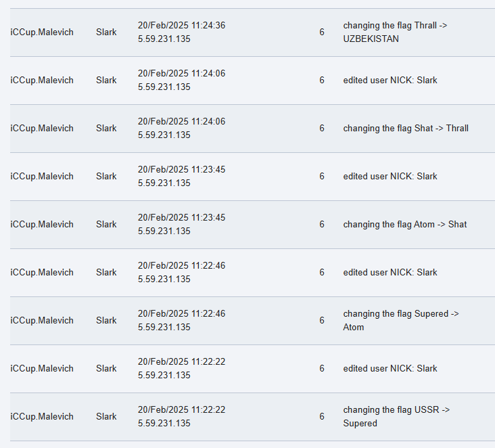Click iCCup.Malevich in the USSR -> Supered row
Image resolution: width=495 pixels, height=448 pixels.
pos(42,416)
